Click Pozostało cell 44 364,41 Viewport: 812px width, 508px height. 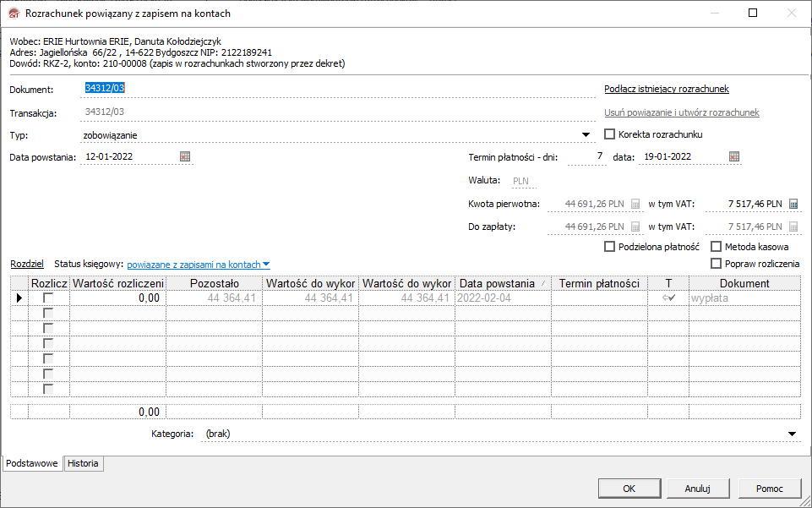(215, 298)
